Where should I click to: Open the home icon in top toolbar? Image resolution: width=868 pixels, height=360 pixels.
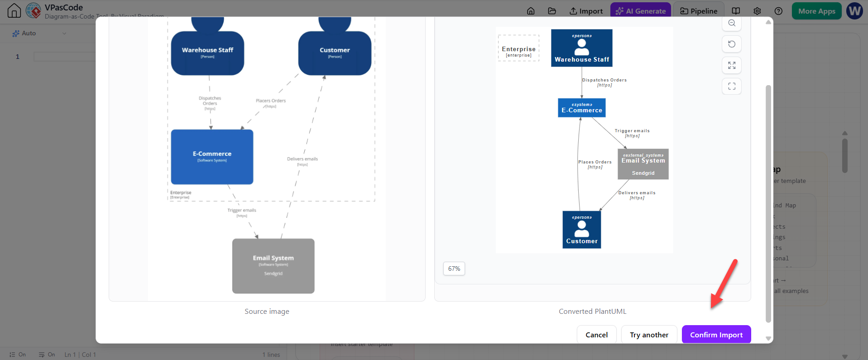[531, 11]
